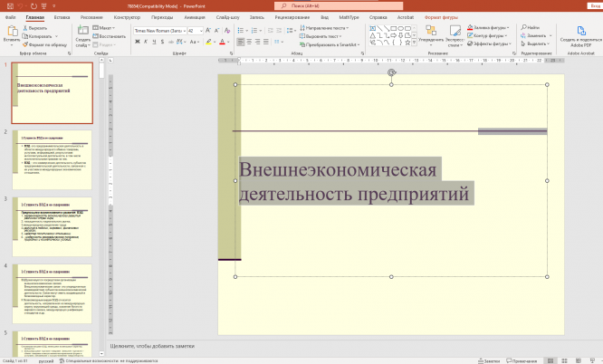Toggle underline formatting (Ч)
The height and width of the screenshot is (364, 603).
click(153, 42)
